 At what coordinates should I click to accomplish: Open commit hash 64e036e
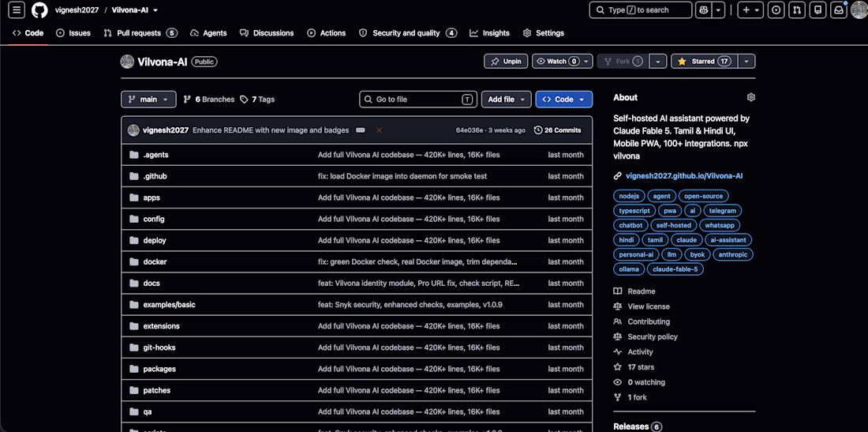click(469, 130)
